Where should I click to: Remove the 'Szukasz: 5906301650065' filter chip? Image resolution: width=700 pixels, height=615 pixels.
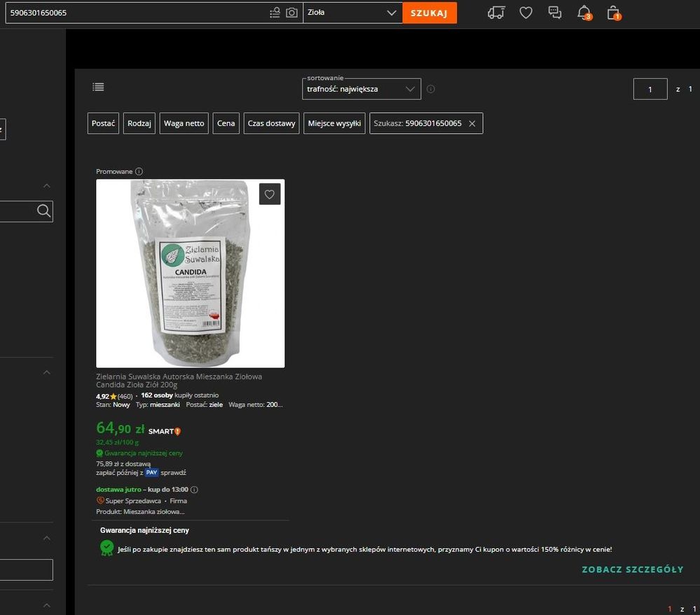472,123
